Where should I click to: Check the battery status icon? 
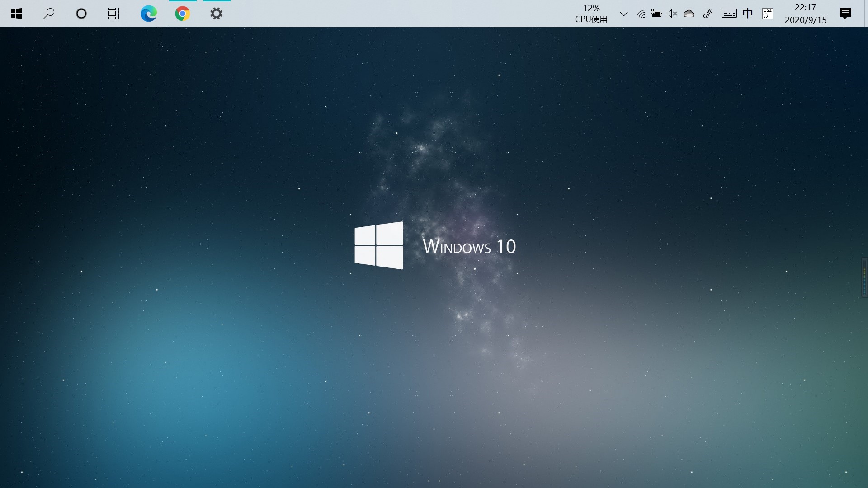click(x=656, y=14)
